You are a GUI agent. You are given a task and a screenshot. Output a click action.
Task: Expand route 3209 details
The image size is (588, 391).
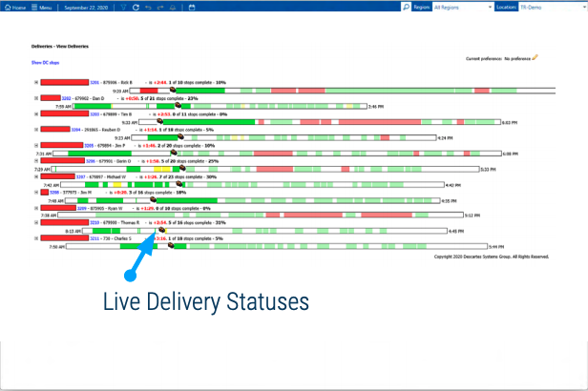[36, 208]
